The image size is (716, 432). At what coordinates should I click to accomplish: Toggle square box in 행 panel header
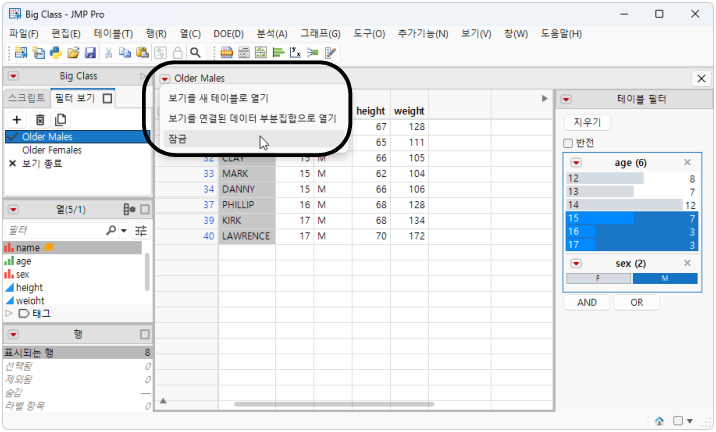click(145, 334)
